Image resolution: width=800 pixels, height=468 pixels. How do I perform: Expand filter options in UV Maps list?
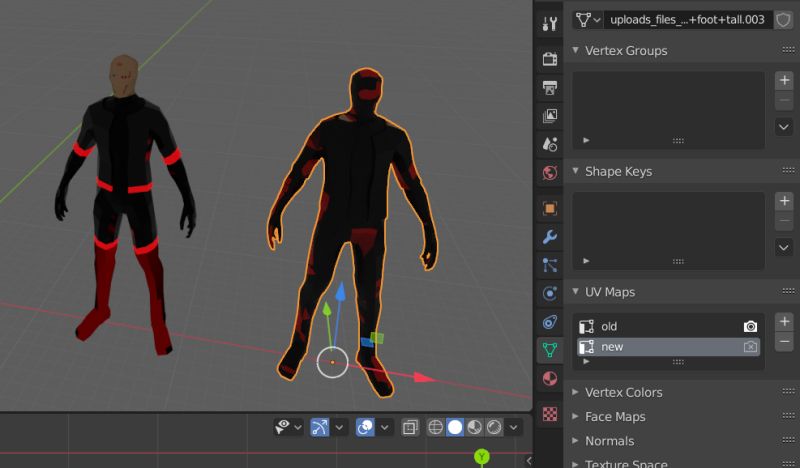pos(586,361)
